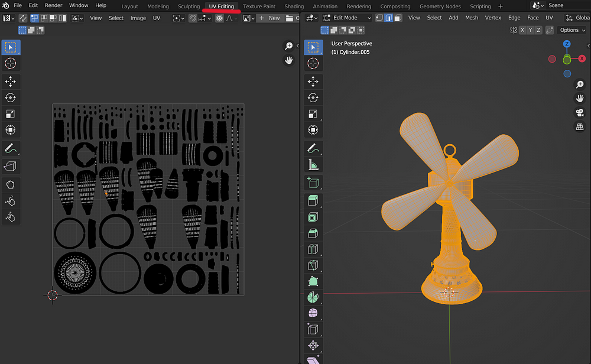Select the Poly Build tool
Image resolution: width=591 pixels, height=364 pixels.
[x=313, y=281]
